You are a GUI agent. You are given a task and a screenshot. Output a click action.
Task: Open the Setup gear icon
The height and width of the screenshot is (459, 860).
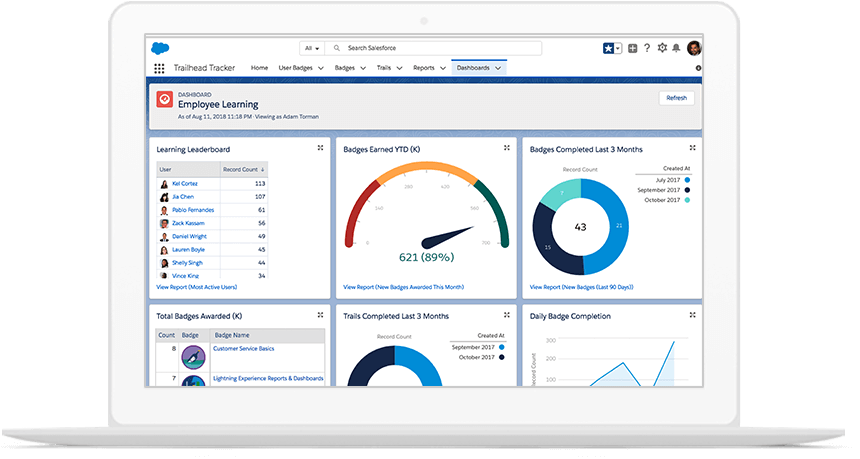(662, 48)
